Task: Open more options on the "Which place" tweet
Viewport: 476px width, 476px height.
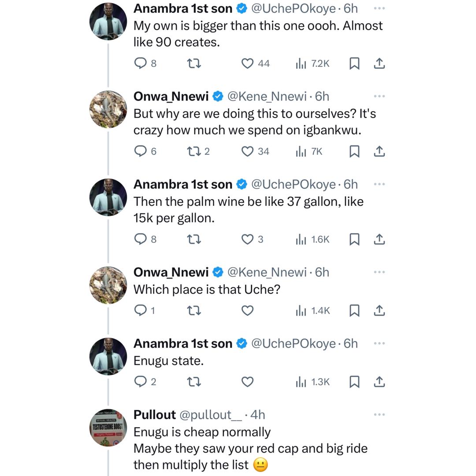Action: (379, 272)
